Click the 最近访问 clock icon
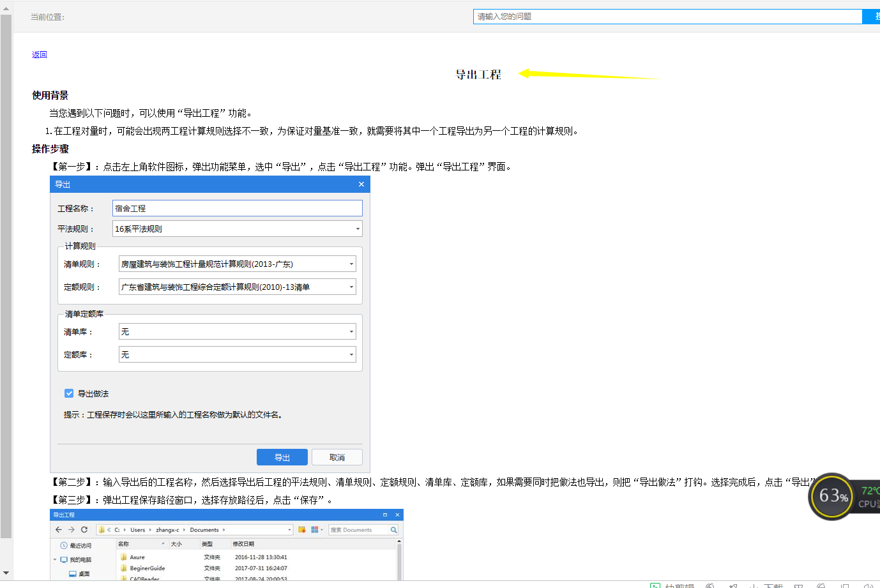This screenshot has height=588, width=880. click(x=64, y=546)
